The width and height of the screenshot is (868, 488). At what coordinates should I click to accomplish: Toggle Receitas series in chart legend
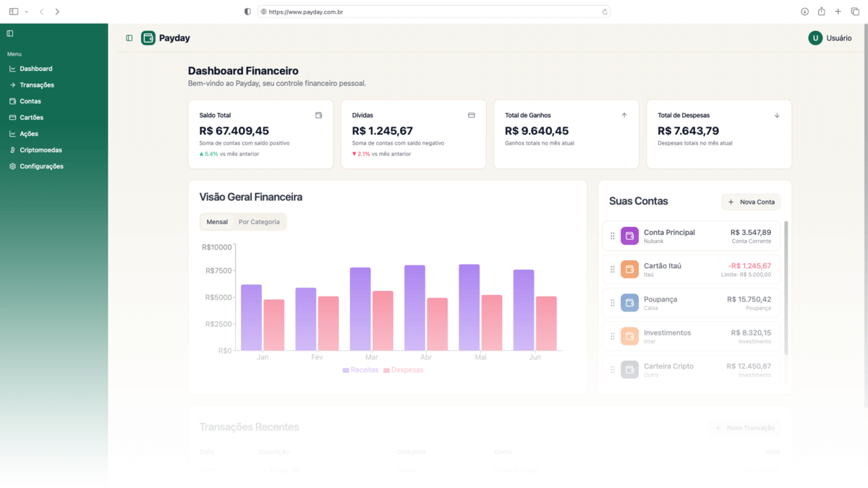[360, 370]
